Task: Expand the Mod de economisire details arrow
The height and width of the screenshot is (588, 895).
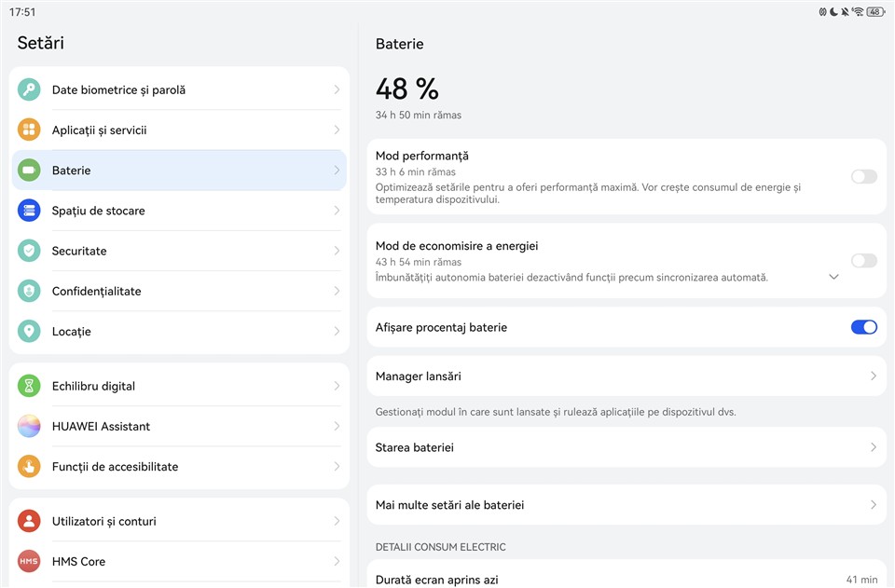Action: click(833, 277)
